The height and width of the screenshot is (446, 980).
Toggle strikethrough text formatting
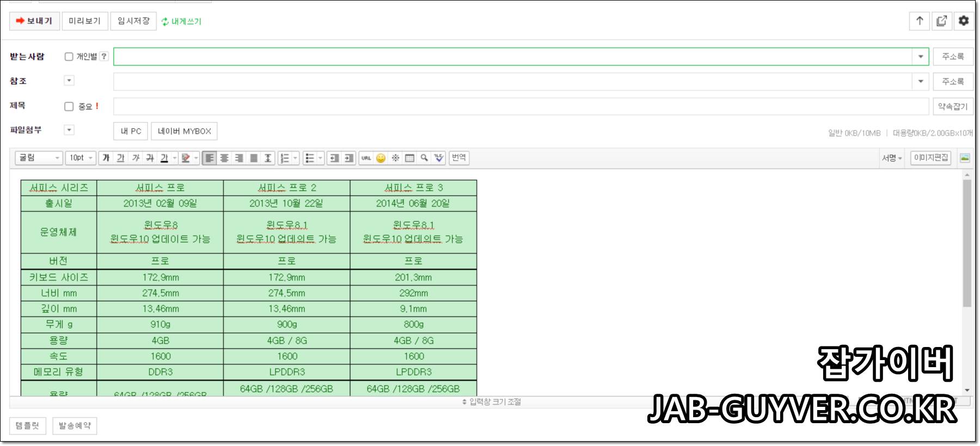click(x=150, y=158)
